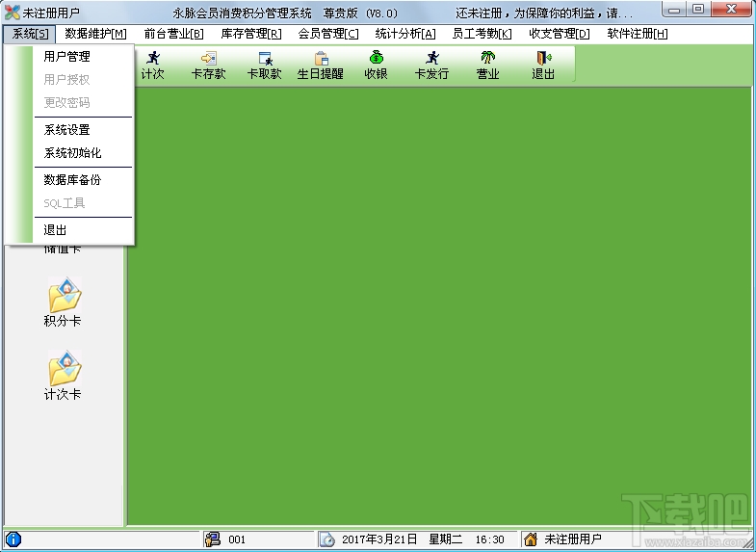Click the operator icon beside 001
This screenshot has height=552, width=756.
pyautogui.click(x=212, y=539)
